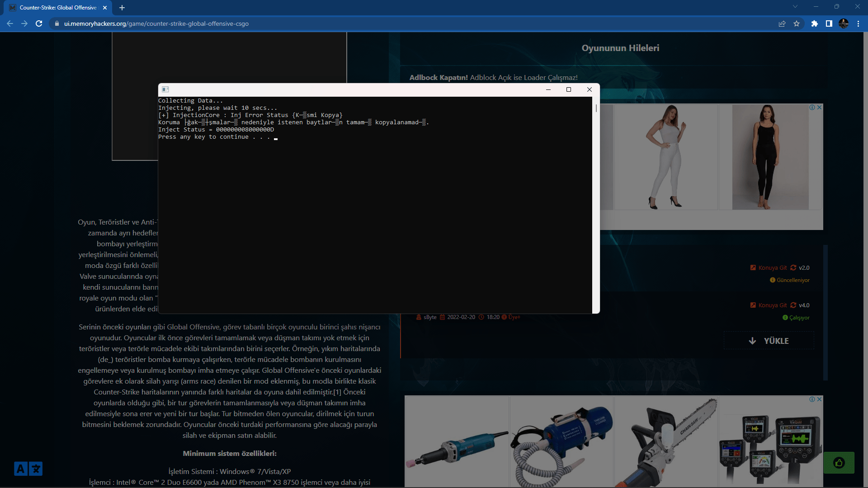Expand the tab search chevron
The height and width of the screenshot is (488, 868).
point(795,6)
